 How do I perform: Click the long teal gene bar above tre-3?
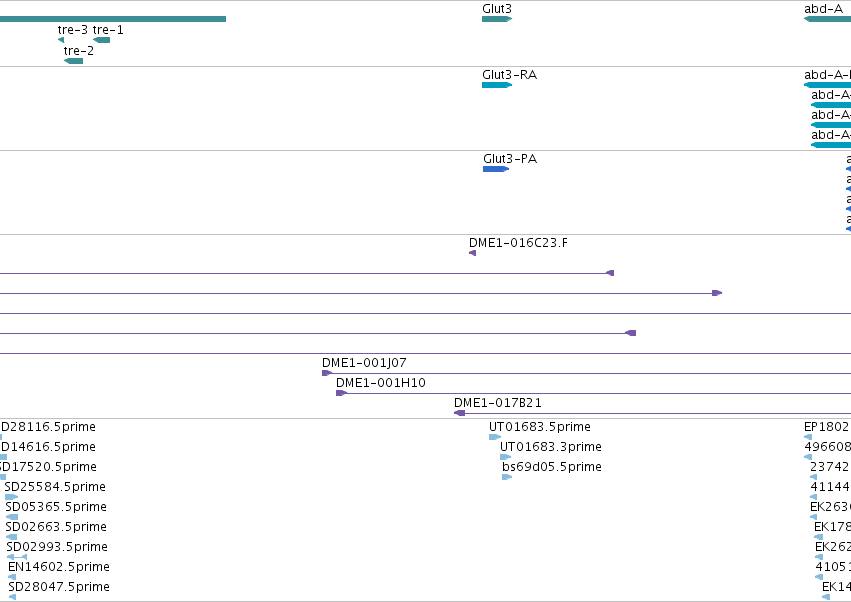(x=113, y=19)
